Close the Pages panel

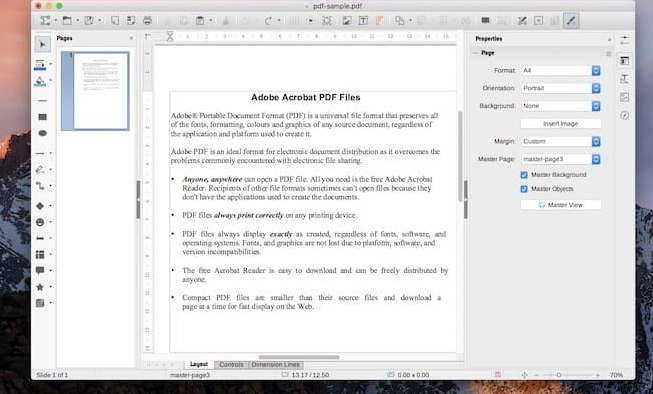pos(132,38)
